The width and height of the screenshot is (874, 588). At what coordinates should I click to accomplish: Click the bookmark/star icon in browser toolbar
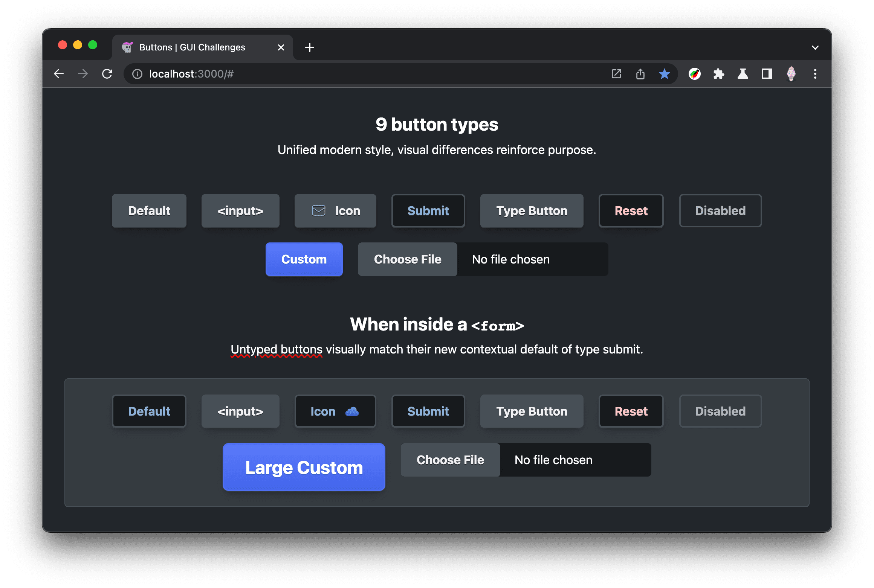pos(665,73)
